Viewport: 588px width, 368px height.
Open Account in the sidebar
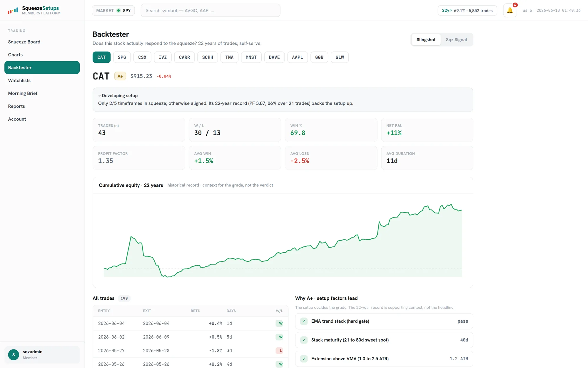(x=42, y=119)
